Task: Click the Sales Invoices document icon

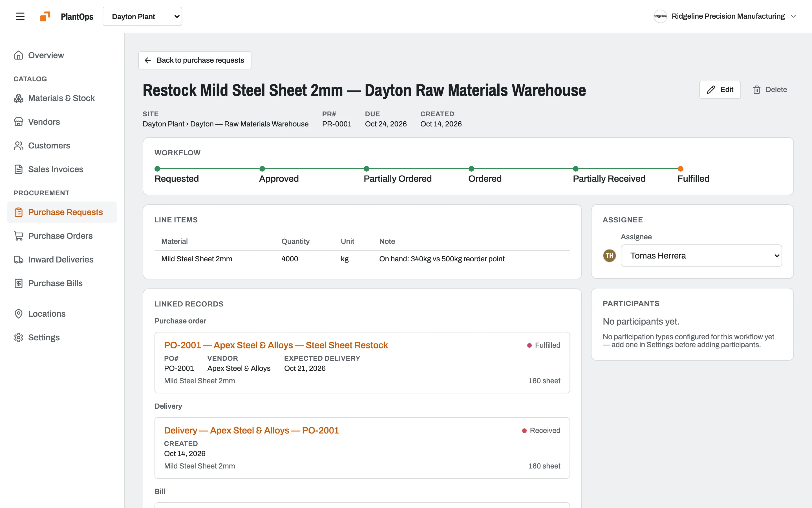Action: pyautogui.click(x=18, y=169)
